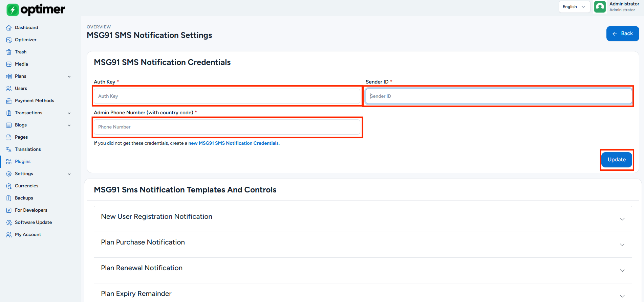Screen dimensions: 644x302
Task: Click the Dashboard home icon
Action: [x=9, y=28]
